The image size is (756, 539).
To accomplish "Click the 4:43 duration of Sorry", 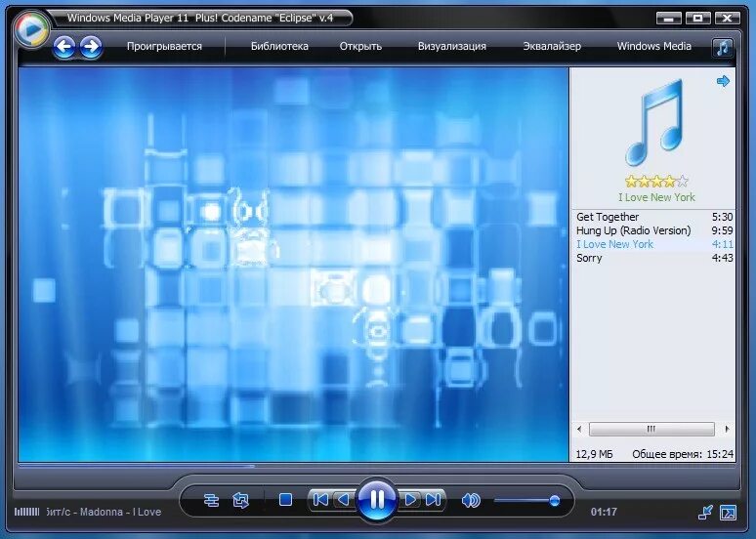I will [722, 258].
